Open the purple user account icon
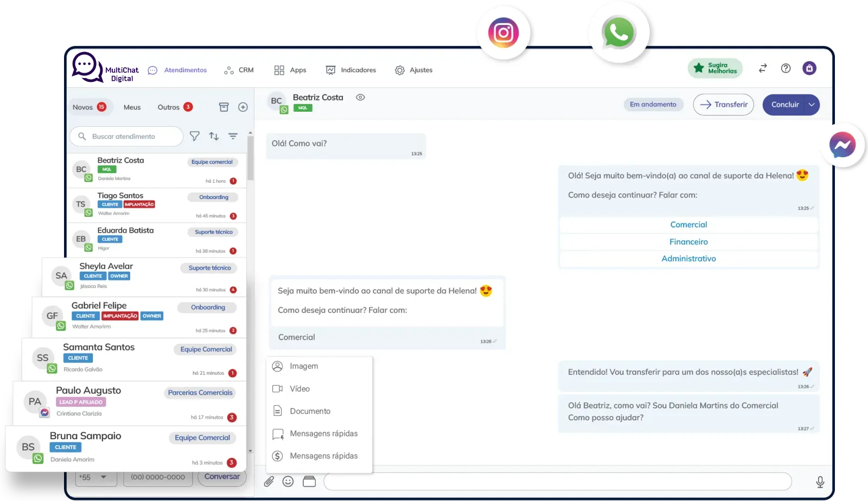868x501 pixels. 809,68
